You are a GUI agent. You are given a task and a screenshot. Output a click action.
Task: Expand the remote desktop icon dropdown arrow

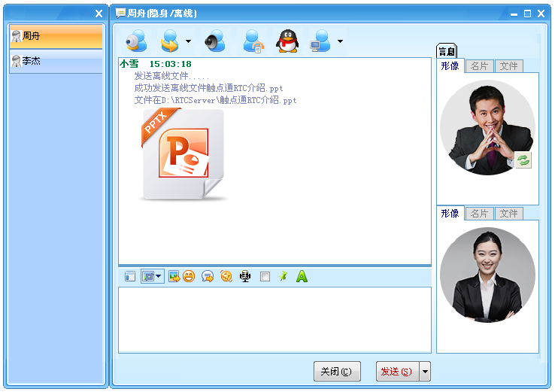click(340, 41)
